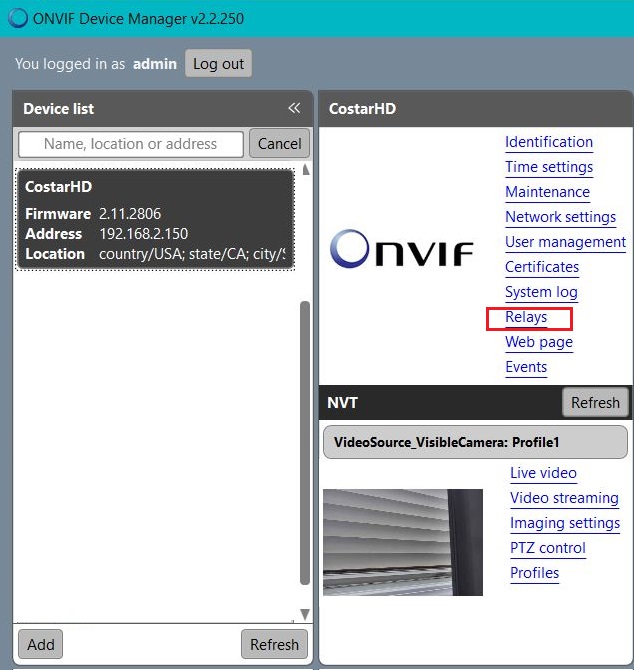Click the camera preview thumbnail

(403, 542)
